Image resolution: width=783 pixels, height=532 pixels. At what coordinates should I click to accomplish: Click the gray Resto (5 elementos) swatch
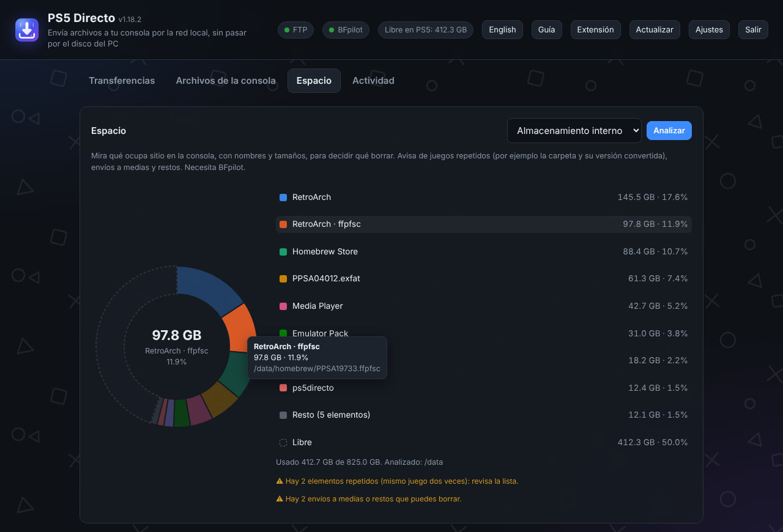coord(283,415)
